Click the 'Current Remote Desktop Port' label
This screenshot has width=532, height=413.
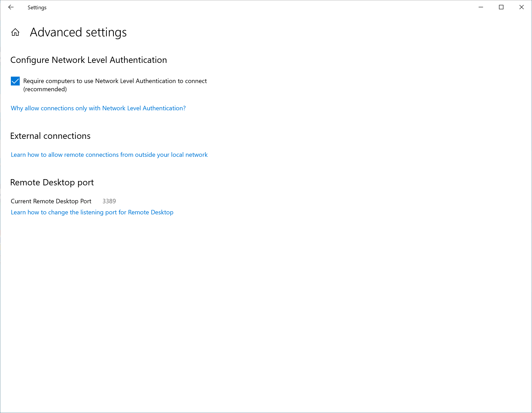click(x=51, y=201)
